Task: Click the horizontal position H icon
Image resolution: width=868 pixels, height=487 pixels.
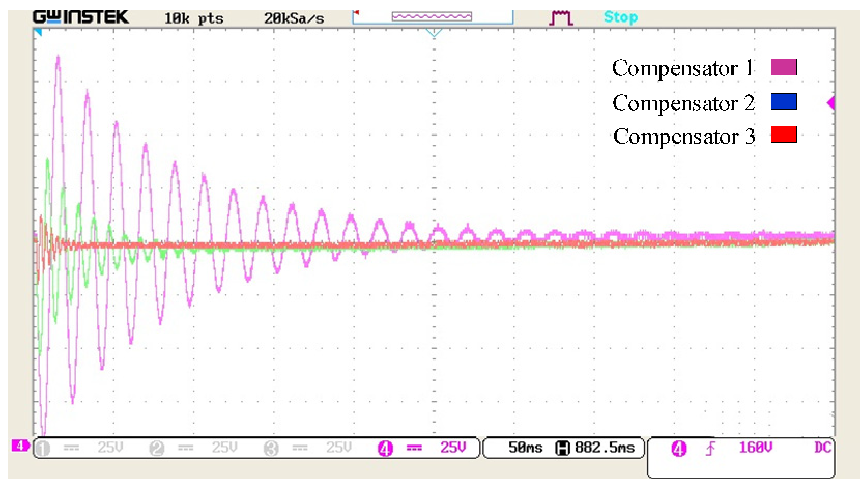Action: click(x=562, y=448)
